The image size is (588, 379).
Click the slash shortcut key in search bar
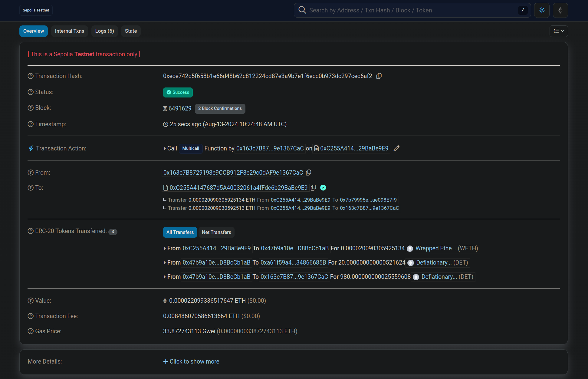(523, 10)
